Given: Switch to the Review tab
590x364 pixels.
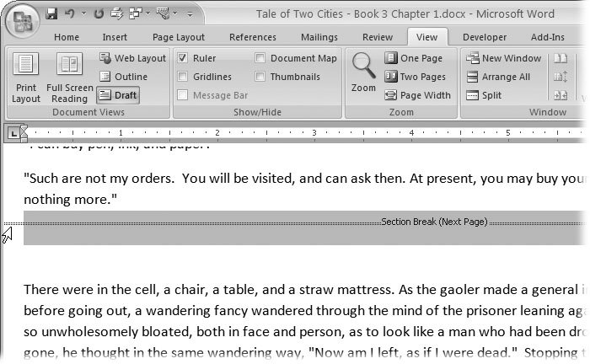Looking at the screenshot, I should [x=378, y=37].
